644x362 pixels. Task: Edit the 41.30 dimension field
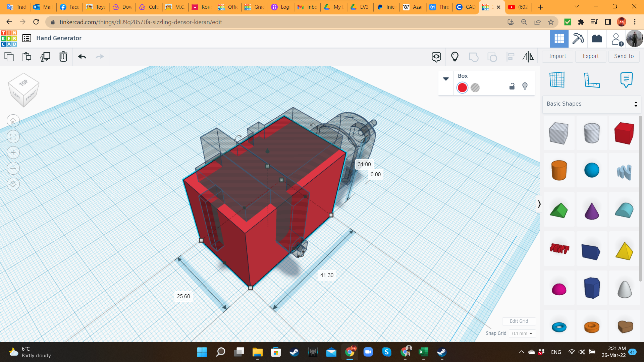point(327,275)
